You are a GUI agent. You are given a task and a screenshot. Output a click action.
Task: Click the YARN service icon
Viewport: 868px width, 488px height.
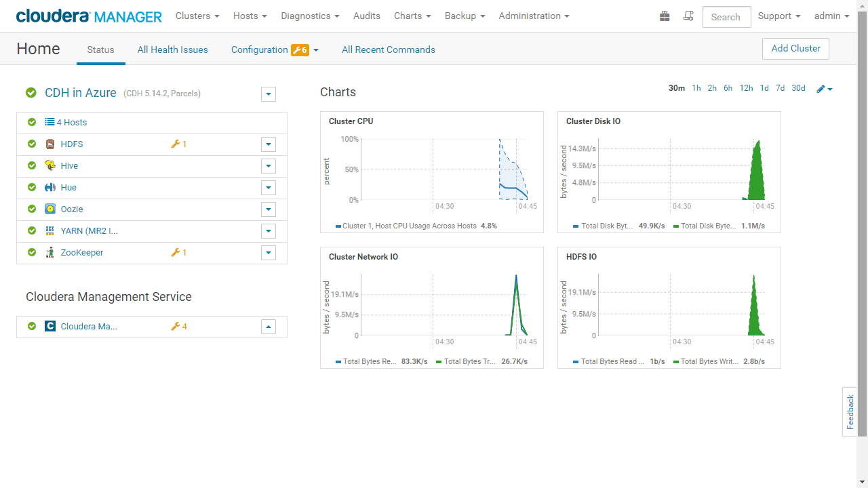[x=50, y=230]
